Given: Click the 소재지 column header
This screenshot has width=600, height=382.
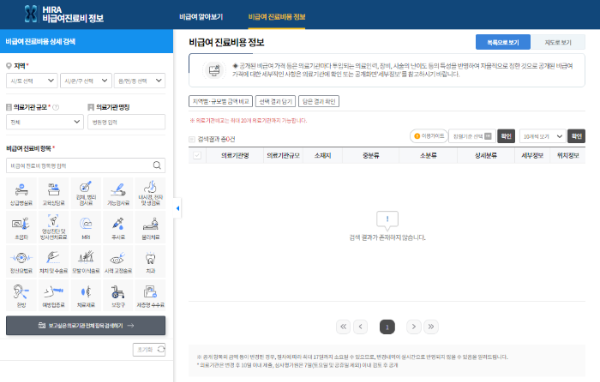Looking at the screenshot, I should (323, 155).
